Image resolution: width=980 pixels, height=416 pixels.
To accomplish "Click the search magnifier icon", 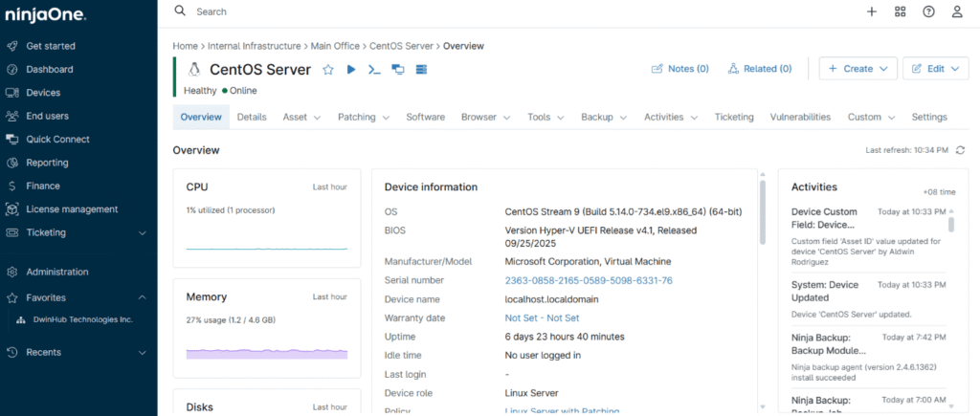I will (180, 11).
